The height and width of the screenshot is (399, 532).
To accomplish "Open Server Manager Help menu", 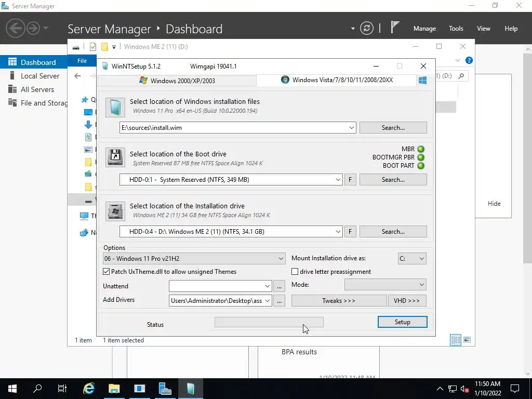I will pyautogui.click(x=511, y=29).
